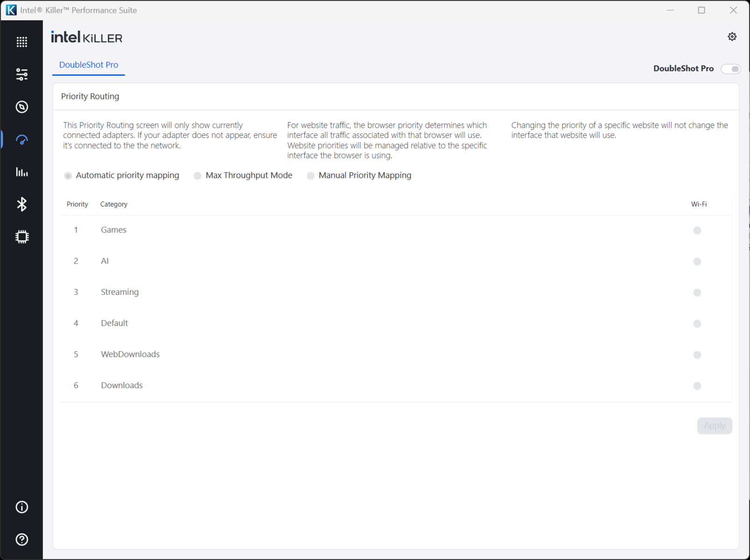
Task: Maximize the Killer Performance Suite window
Action: pos(701,10)
